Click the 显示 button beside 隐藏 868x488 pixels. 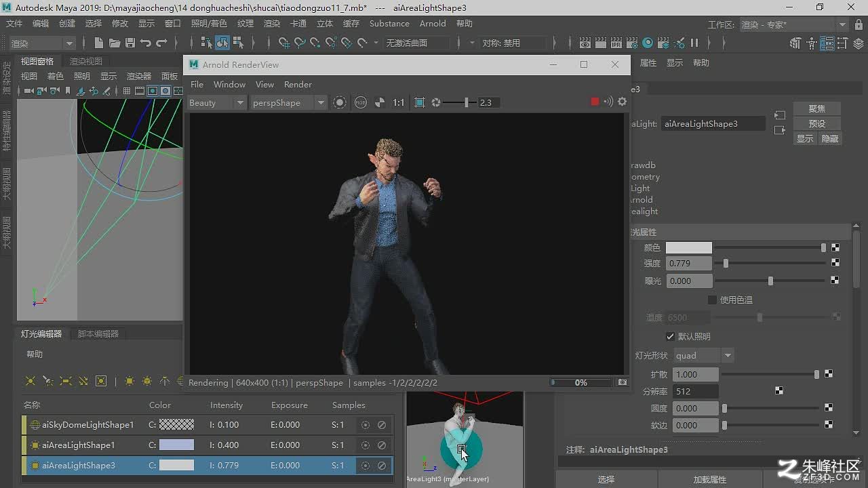pyautogui.click(x=805, y=138)
